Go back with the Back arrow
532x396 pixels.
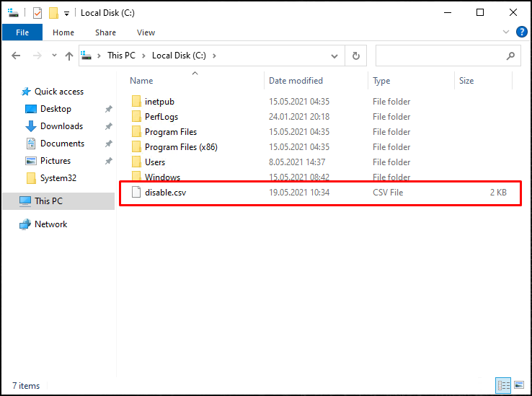(x=16, y=56)
